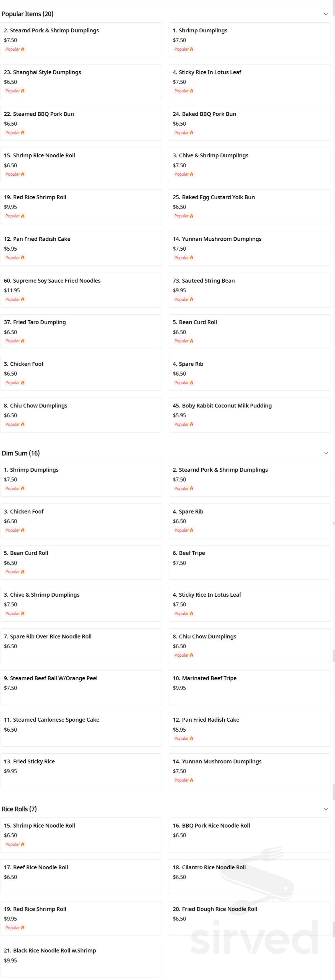Click Popular flame badge under Baked Egg Custard Yolk Bun

point(184,216)
